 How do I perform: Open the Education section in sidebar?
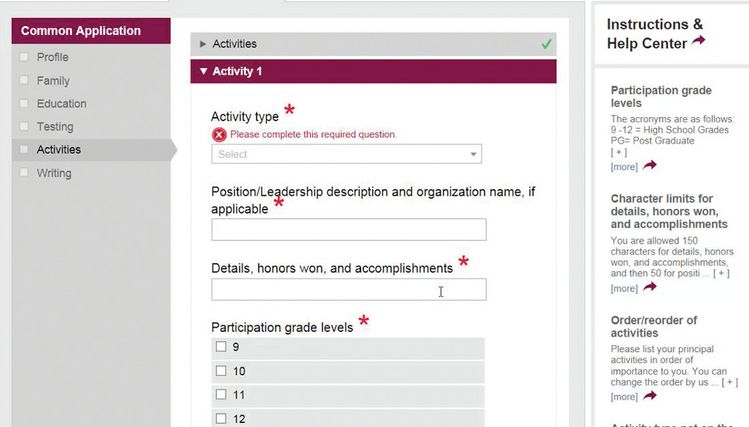point(61,103)
